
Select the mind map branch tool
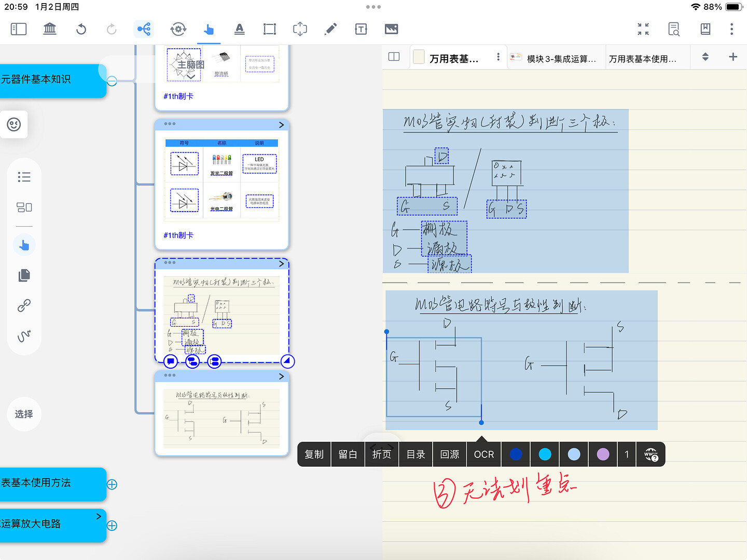point(144,29)
